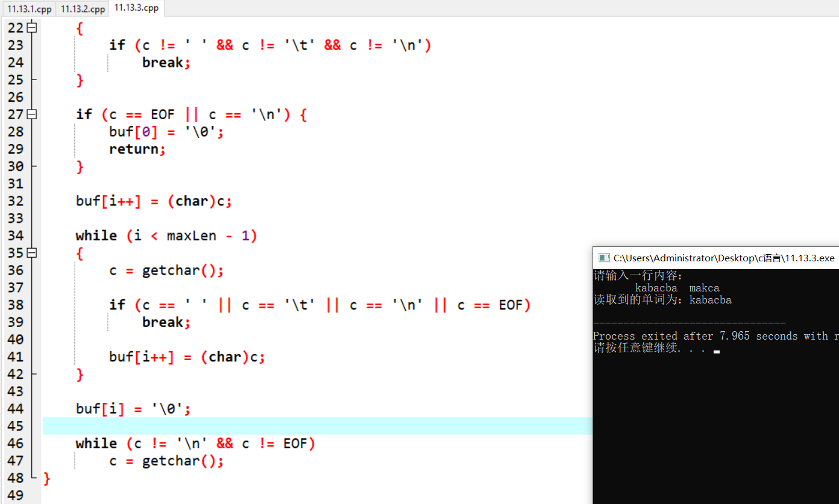This screenshot has width=839, height=504.
Task: Click "while (c != '\n' && c != EOF)" line
Action: (195, 444)
